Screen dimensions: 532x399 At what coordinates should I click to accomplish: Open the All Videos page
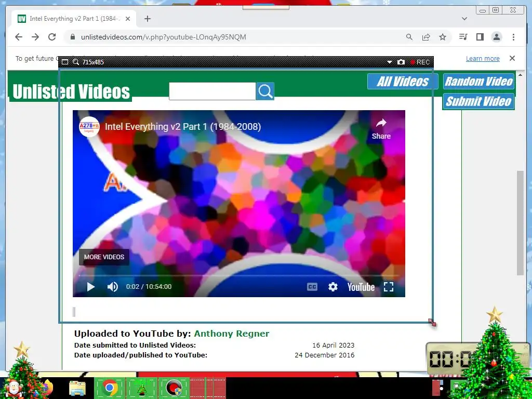coord(403,82)
